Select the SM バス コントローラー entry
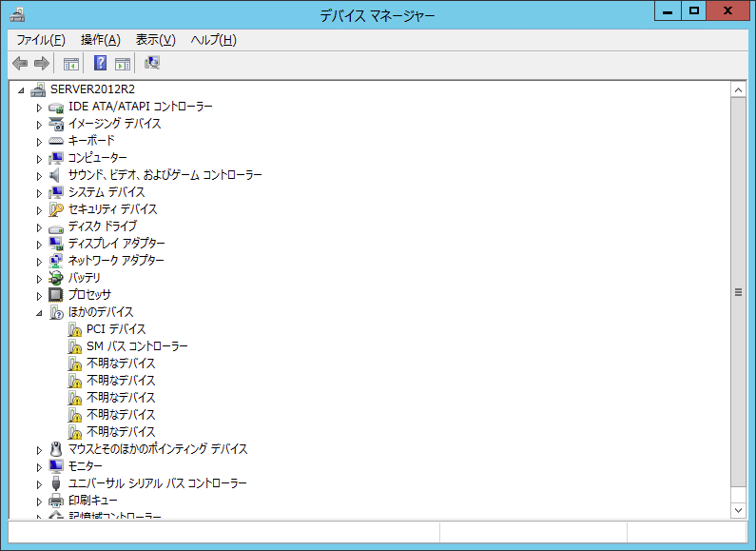The height and width of the screenshot is (551, 756). click(137, 346)
